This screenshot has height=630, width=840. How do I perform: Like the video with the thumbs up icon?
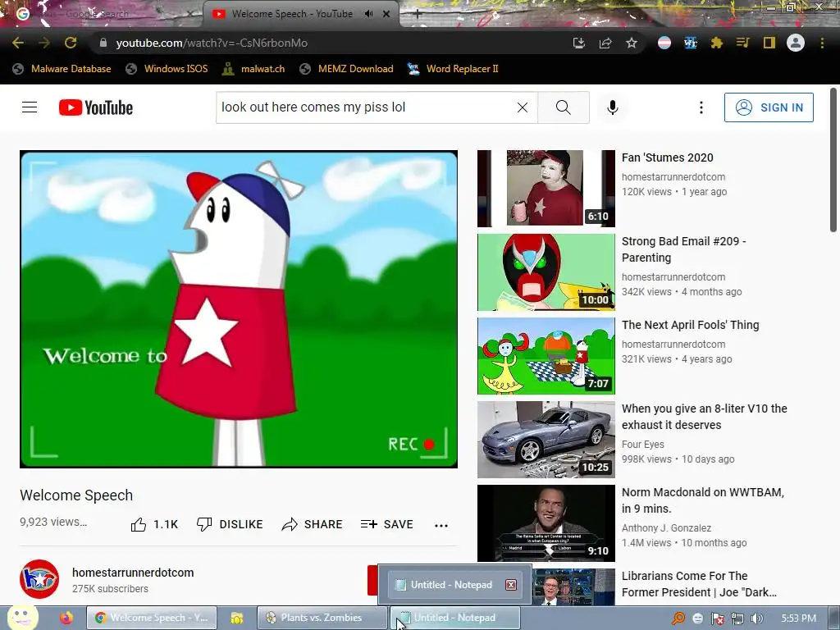[138, 524]
